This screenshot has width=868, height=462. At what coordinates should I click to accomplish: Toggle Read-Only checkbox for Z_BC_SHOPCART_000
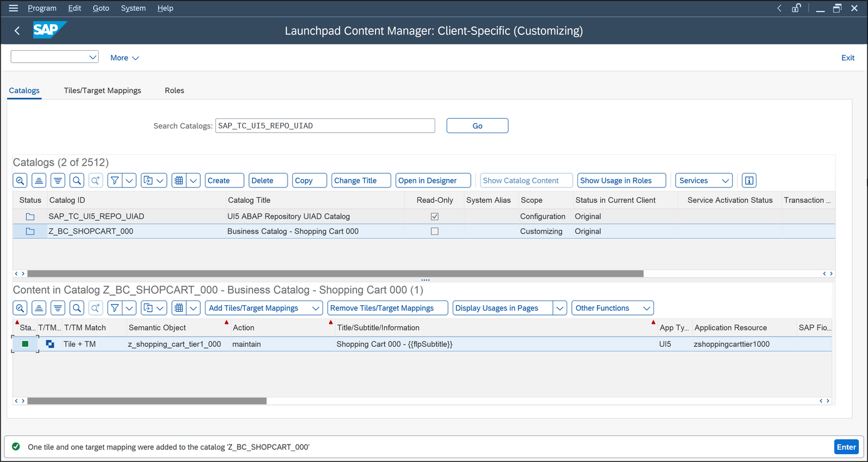click(435, 232)
